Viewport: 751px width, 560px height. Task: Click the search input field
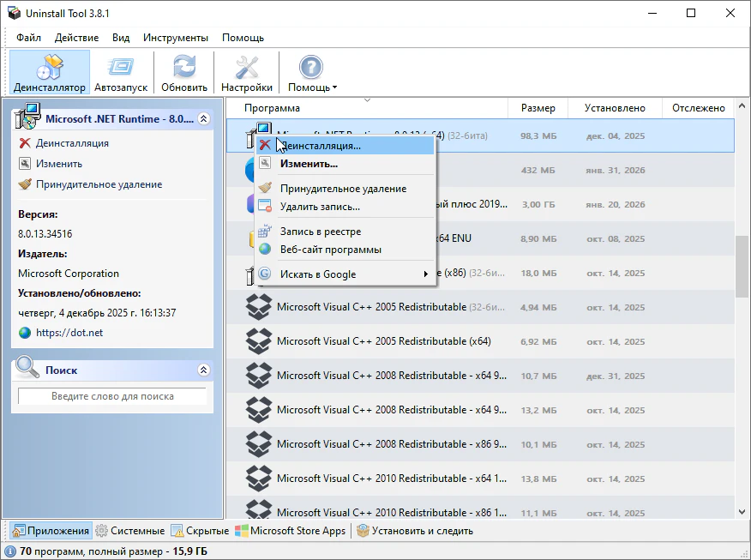(112, 396)
